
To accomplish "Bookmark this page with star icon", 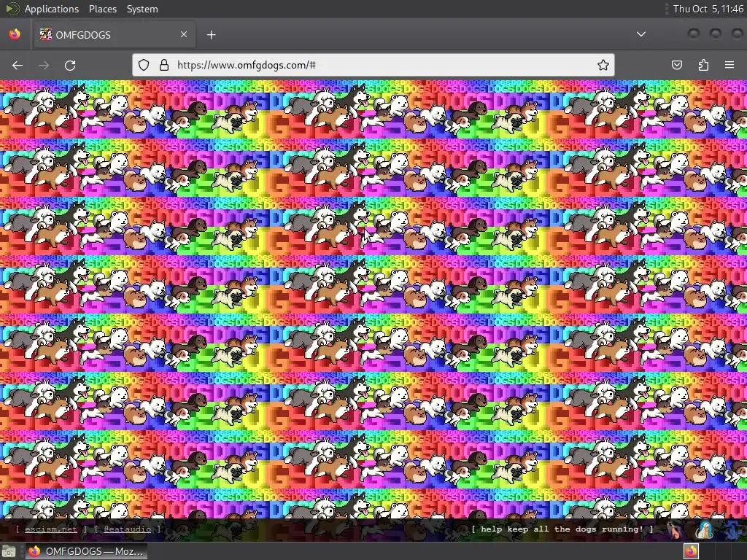I will tap(603, 65).
